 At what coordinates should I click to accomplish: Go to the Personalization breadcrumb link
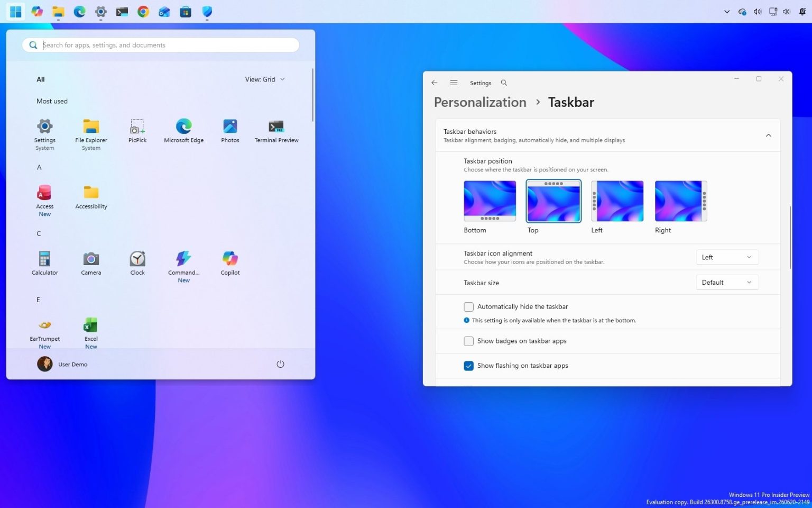[x=480, y=102]
